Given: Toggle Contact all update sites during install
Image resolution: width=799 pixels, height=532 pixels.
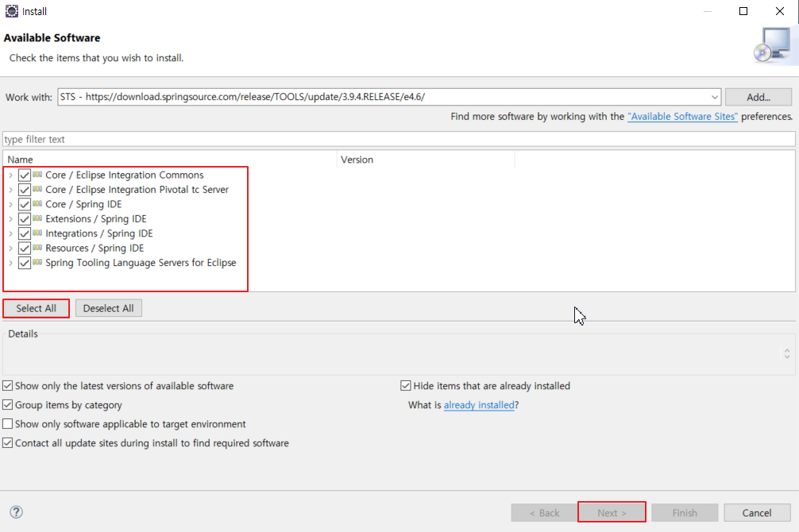Looking at the screenshot, I should pyautogui.click(x=8, y=443).
